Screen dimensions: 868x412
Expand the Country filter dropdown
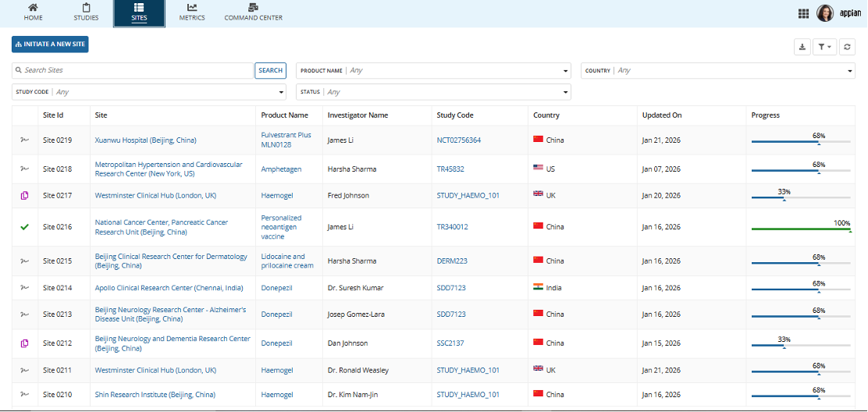717,70
